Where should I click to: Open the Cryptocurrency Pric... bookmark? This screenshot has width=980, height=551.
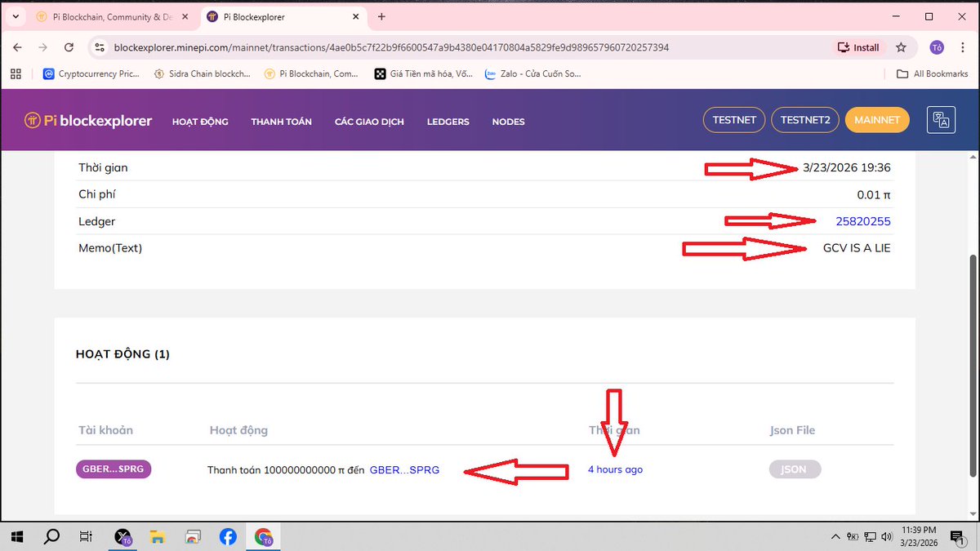92,73
